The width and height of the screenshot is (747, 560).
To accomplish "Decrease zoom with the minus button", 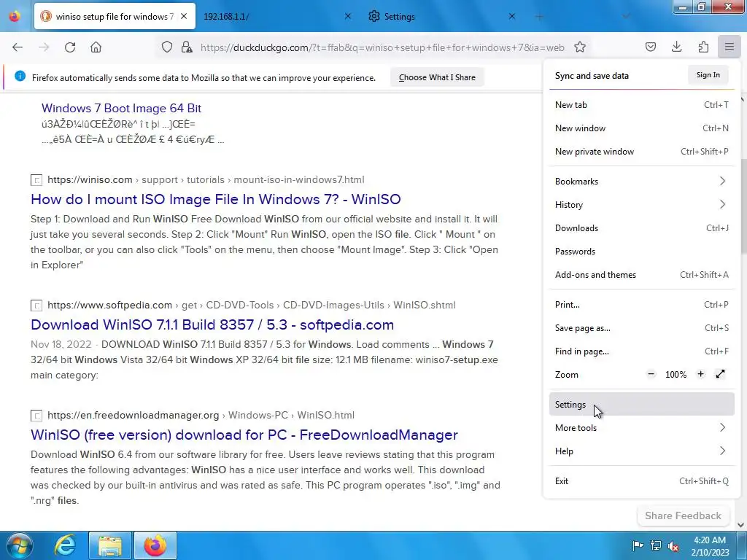I will (x=651, y=374).
